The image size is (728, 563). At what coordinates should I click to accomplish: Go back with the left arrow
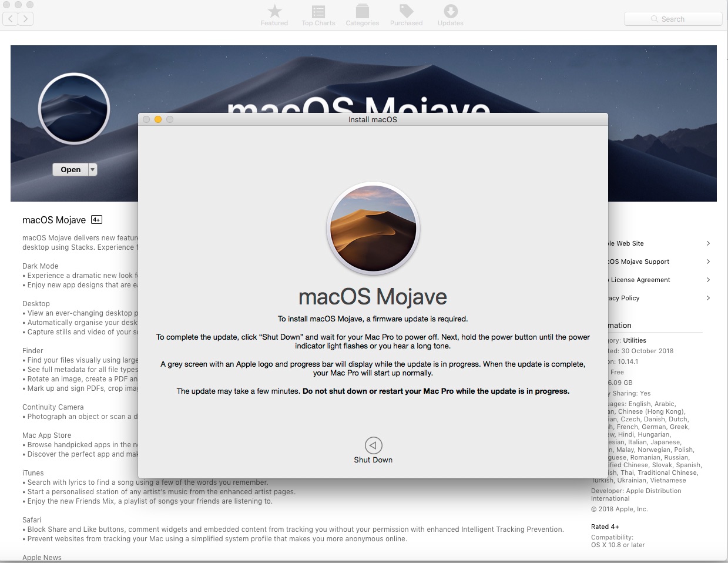11,19
